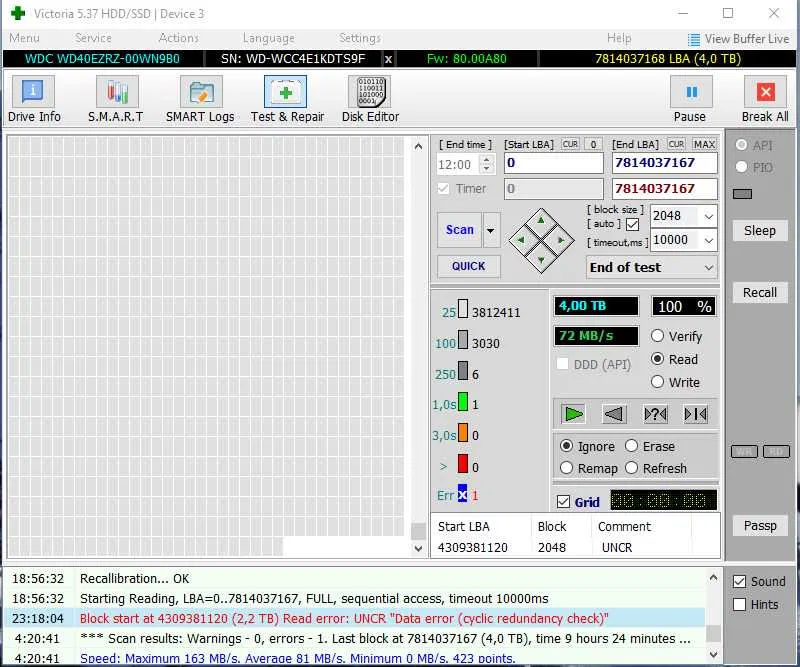Click the boundary seek test button
The width and height of the screenshot is (800, 667).
695,414
